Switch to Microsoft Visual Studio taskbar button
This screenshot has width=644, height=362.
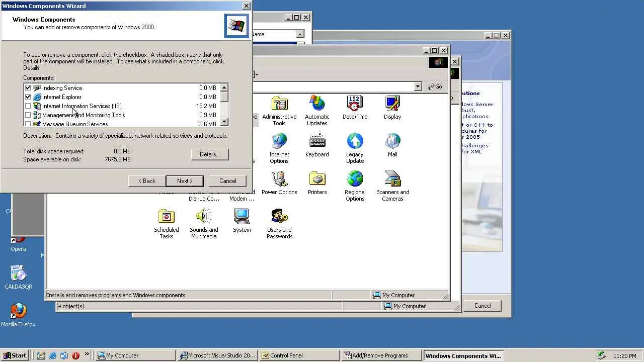(x=218, y=355)
